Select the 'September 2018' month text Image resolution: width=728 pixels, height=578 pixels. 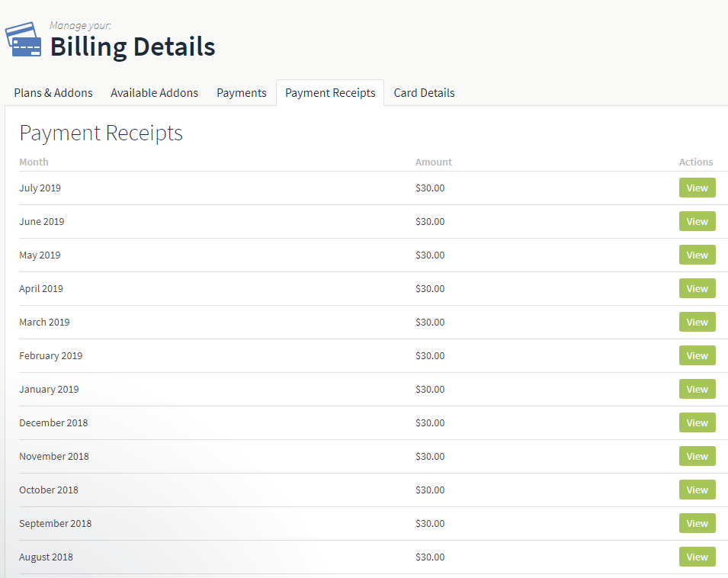(55, 524)
